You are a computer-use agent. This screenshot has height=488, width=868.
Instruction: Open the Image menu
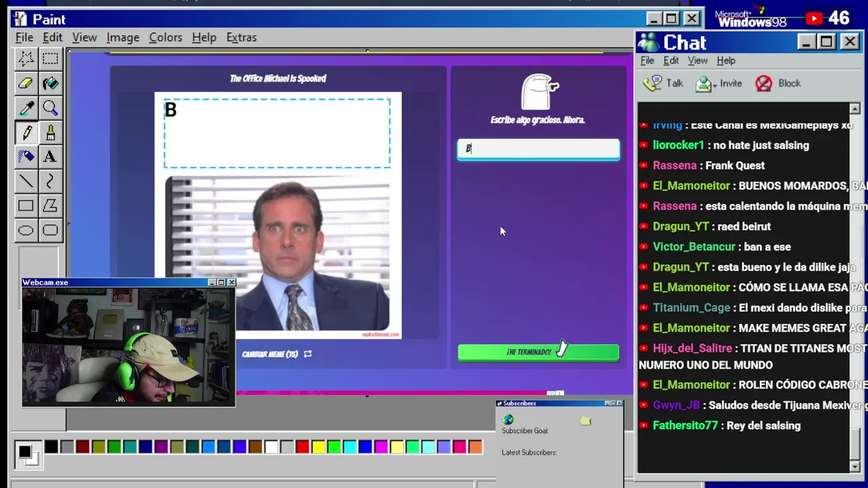pos(123,37)
